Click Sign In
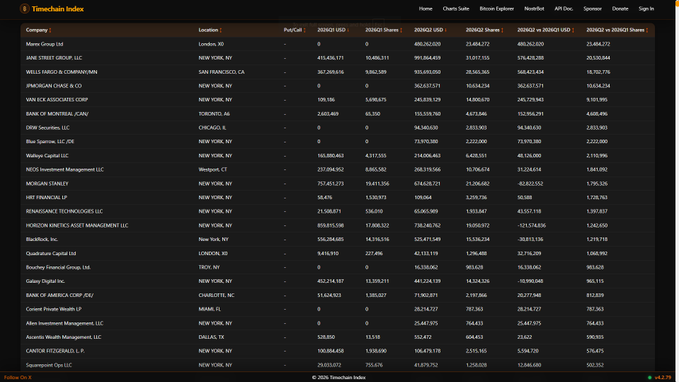This screenshot has height=382, width=679. 646,9
